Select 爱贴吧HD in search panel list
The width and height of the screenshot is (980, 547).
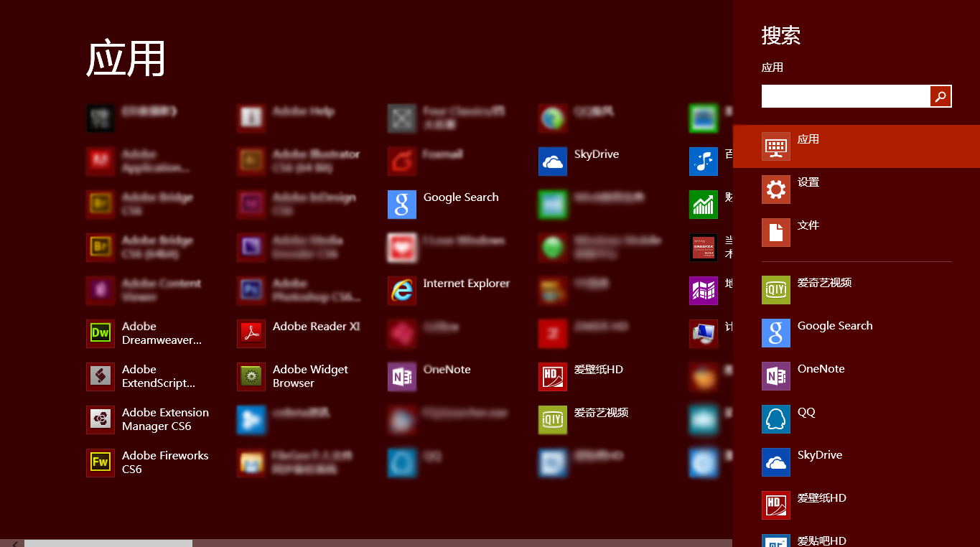pyautogui.click(x=857, y=539)
